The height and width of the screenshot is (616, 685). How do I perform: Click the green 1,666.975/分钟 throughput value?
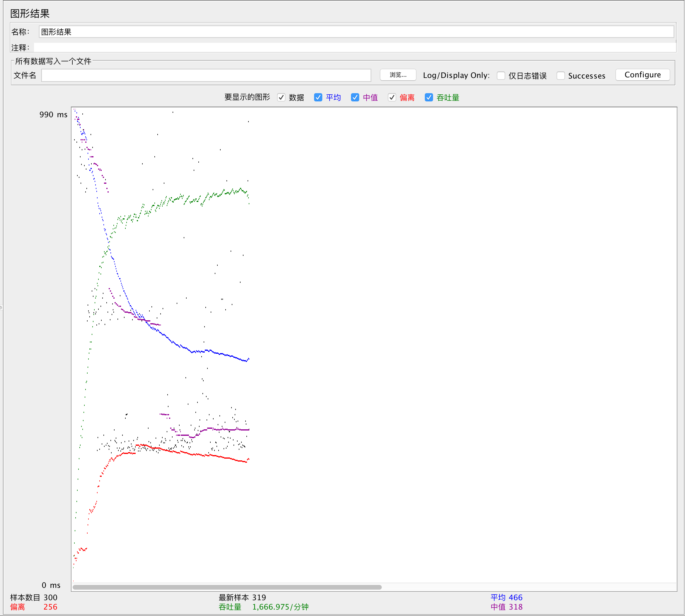pyautogui.click(x=280, y=607)
